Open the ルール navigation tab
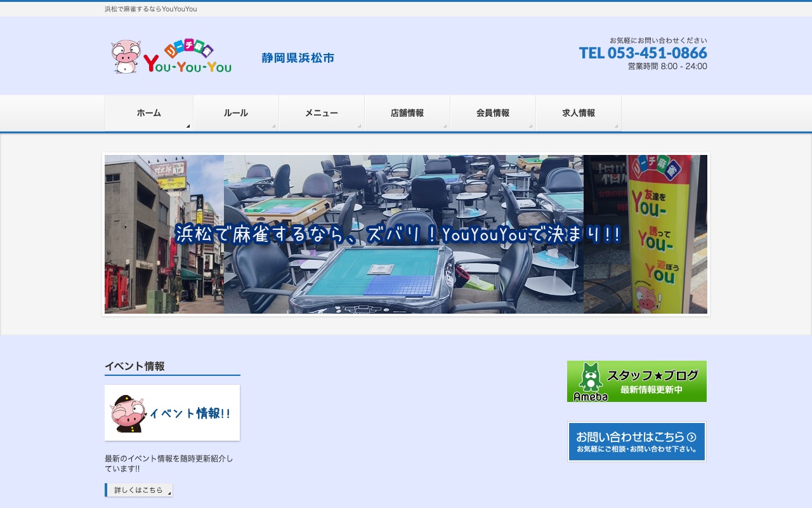The height and width of the screenshot is (508, 812). pyautogui.click(x=235, y=113)
